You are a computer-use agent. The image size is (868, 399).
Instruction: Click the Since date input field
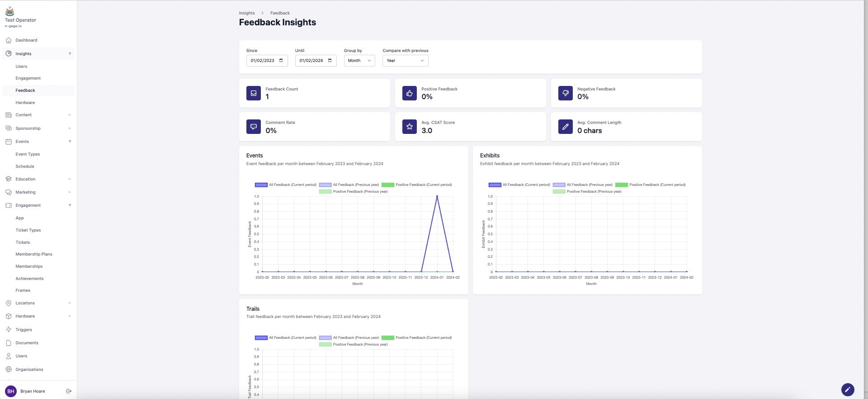(x=267, y=61)
